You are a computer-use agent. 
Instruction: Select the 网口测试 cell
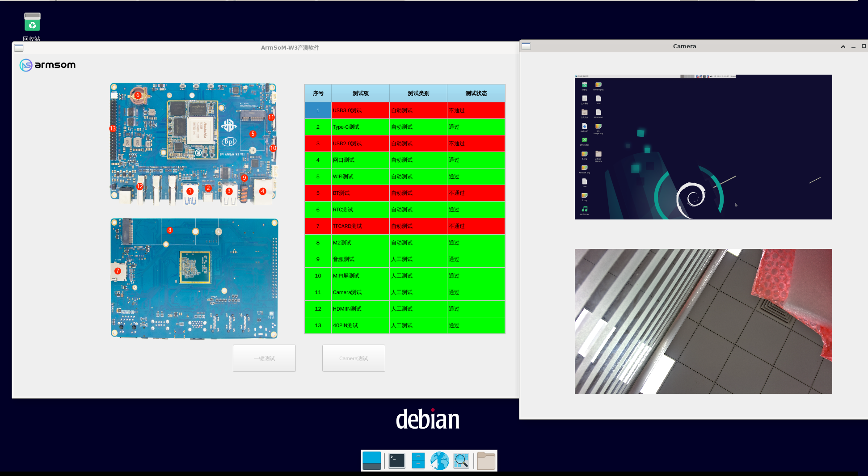(360, 160)
